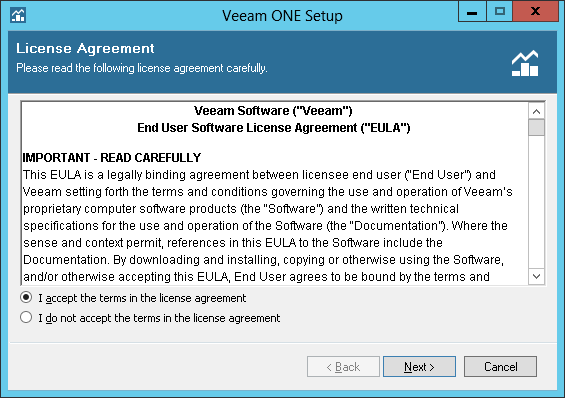Click the empty scrollbar track below the thumb
This screenshot has height=398, width=565.
point(536,202)
